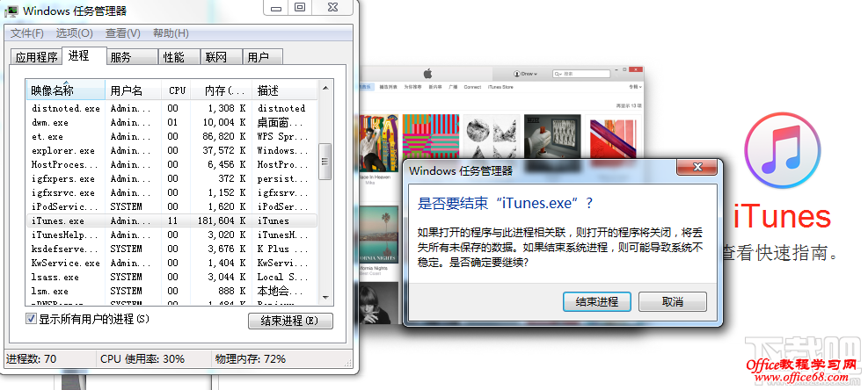Open the red diagonal stripe album cover
Screen dimensions: 868x390
tap(613, 137)
